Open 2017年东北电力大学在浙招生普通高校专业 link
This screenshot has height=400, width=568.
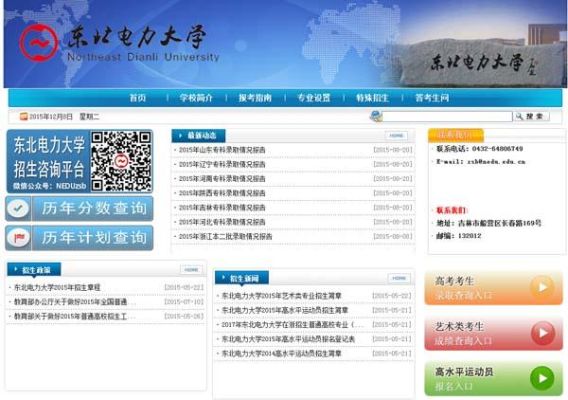point(292,325)
